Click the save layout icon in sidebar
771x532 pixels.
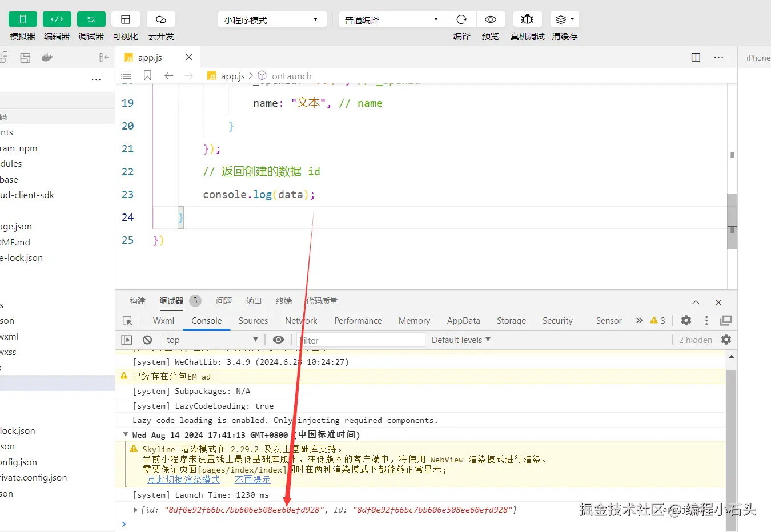[25, 58]
